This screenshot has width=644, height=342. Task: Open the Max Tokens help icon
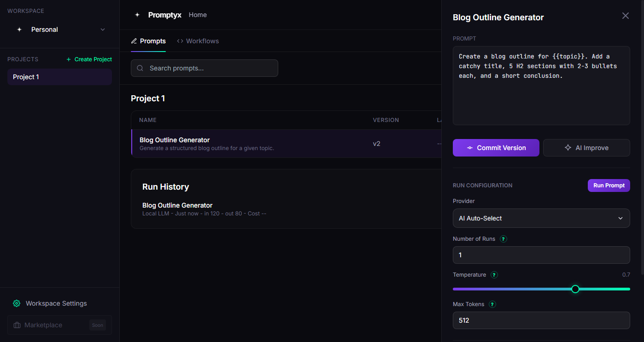[492, 304]
